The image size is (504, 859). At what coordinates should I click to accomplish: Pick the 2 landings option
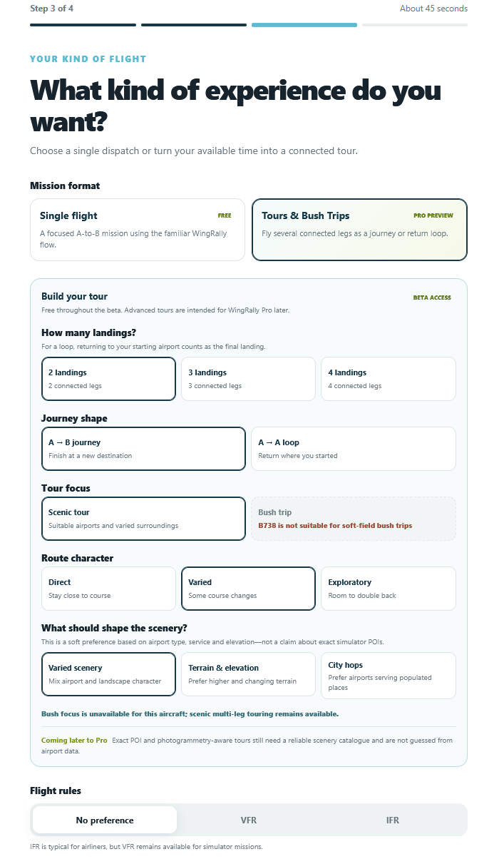108,379
